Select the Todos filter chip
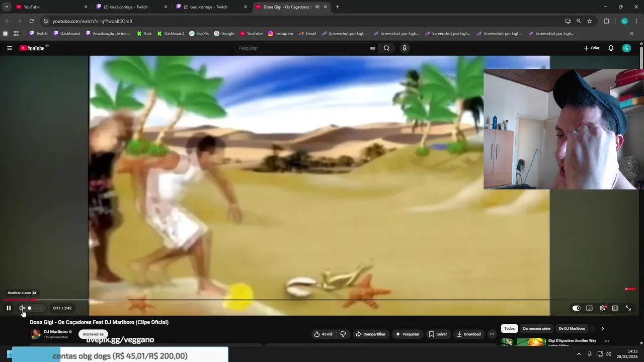 (x=510, y=329)
